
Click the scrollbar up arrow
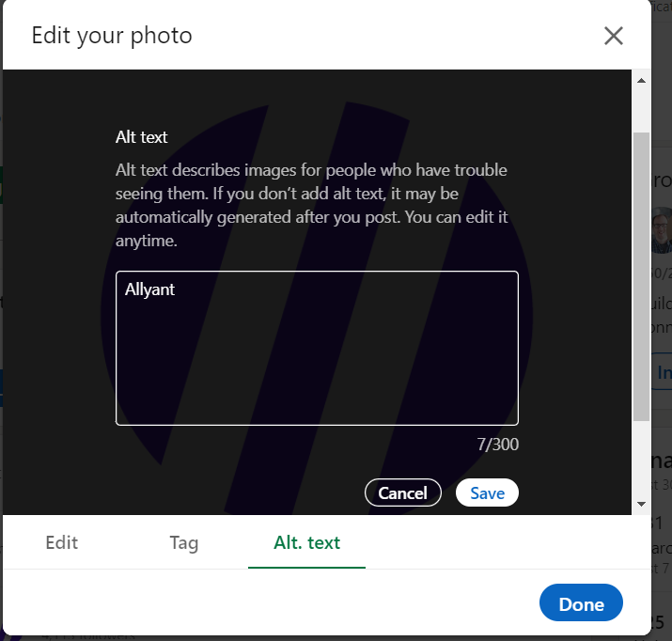click(641, 81)
